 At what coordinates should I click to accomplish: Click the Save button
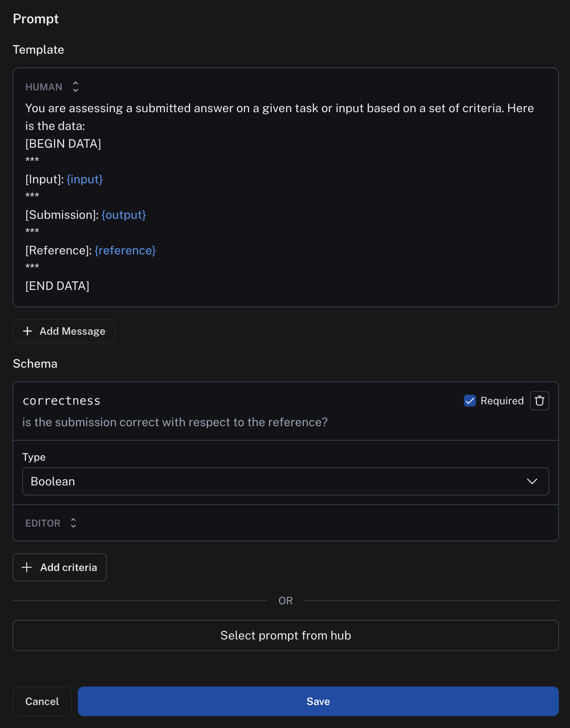click(318, 701)
